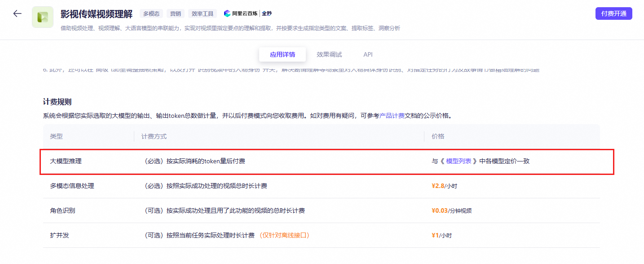Click the 类型 column header
644x264 pixels.
(x=56, y=136)
